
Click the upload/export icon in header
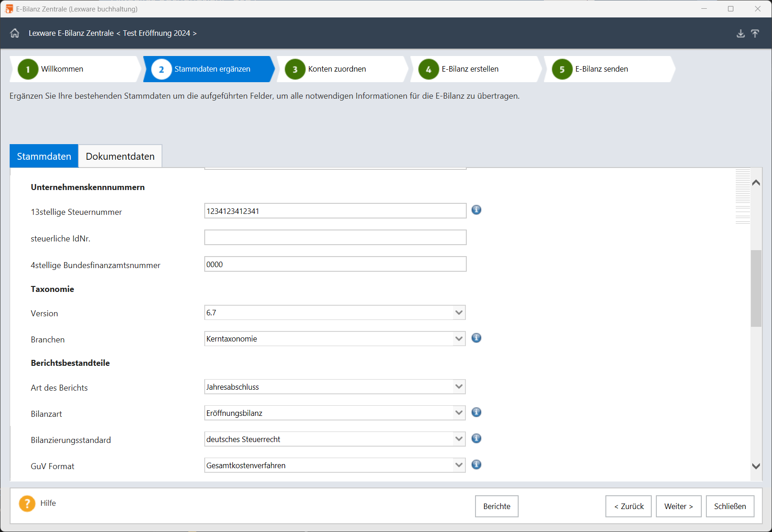pyautogui.click(x=755, y=34)
